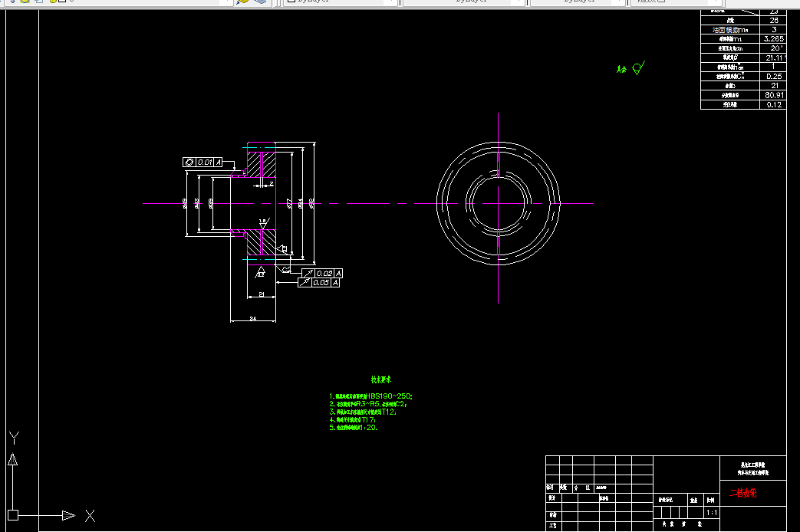Select the 0.25 table cell
This screenshot has width=800, height=532.
point(773,77)
